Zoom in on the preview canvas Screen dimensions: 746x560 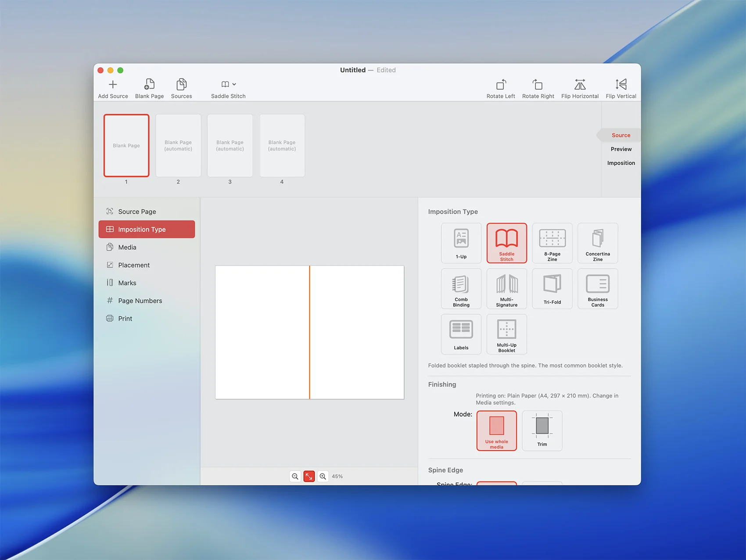pyautogui.click(x=323, y=476)
